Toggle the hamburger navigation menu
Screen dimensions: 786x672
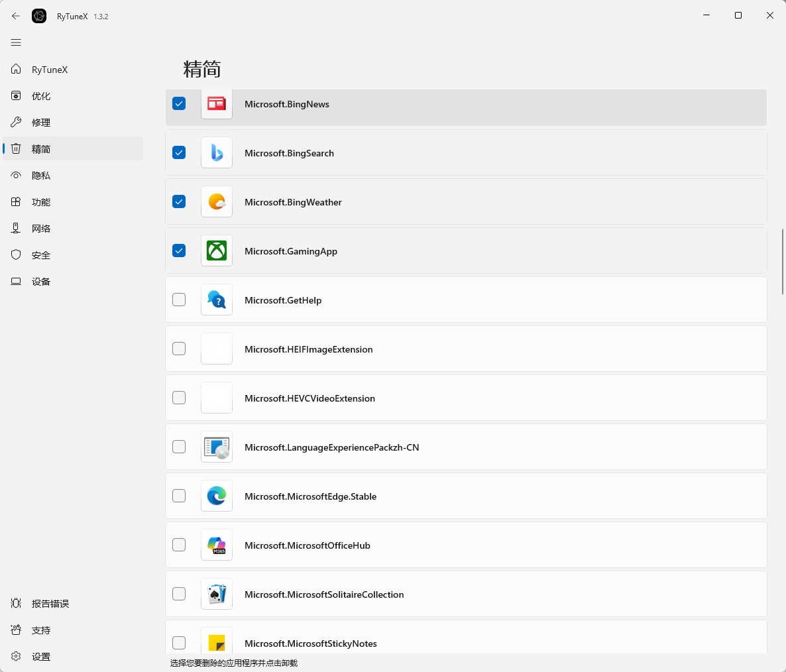click(16, 42)
